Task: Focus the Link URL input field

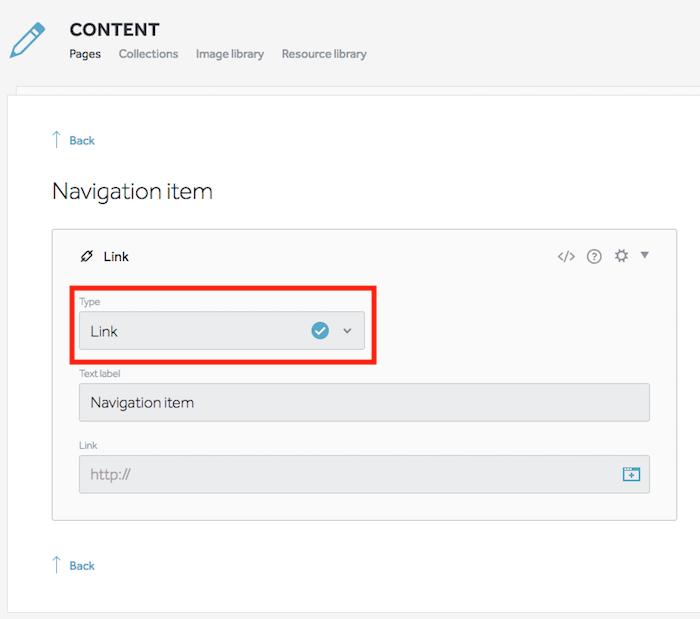Action: tap(364, 474)
